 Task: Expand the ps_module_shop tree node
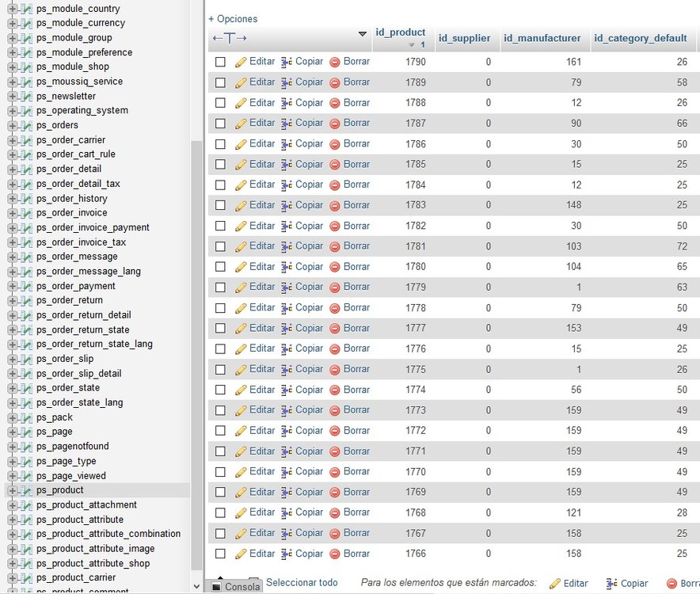pos(13,67)
